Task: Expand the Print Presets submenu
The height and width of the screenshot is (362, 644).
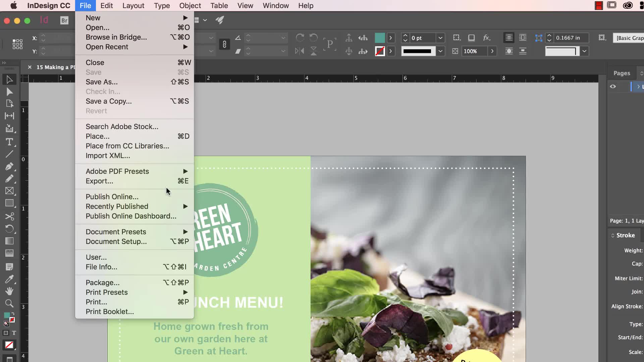Action: pos(135,292)
